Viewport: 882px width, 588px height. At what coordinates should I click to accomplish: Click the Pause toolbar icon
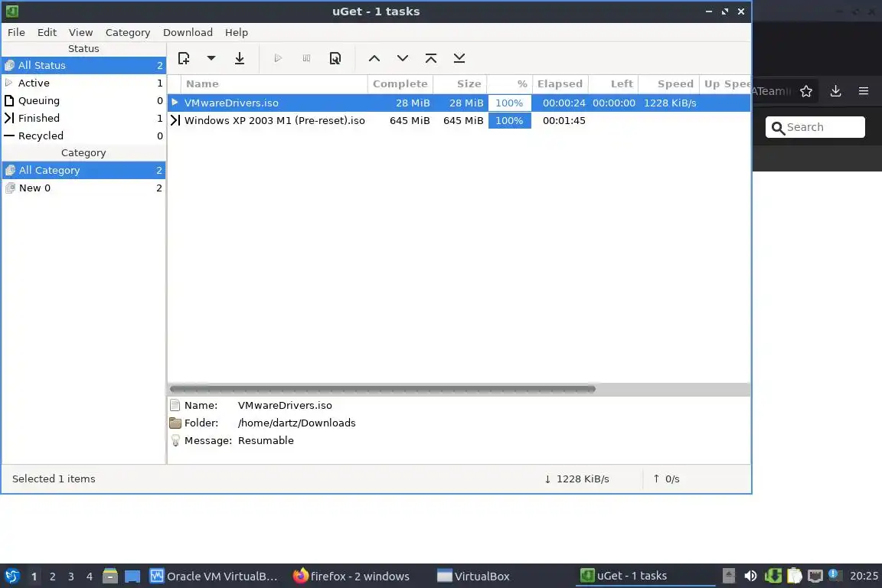306,58
